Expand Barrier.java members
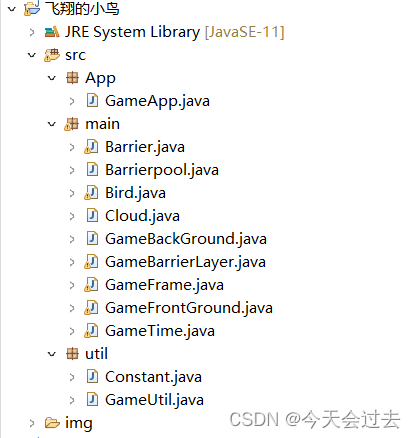The image size is (416, 438). tap(72, 147)
